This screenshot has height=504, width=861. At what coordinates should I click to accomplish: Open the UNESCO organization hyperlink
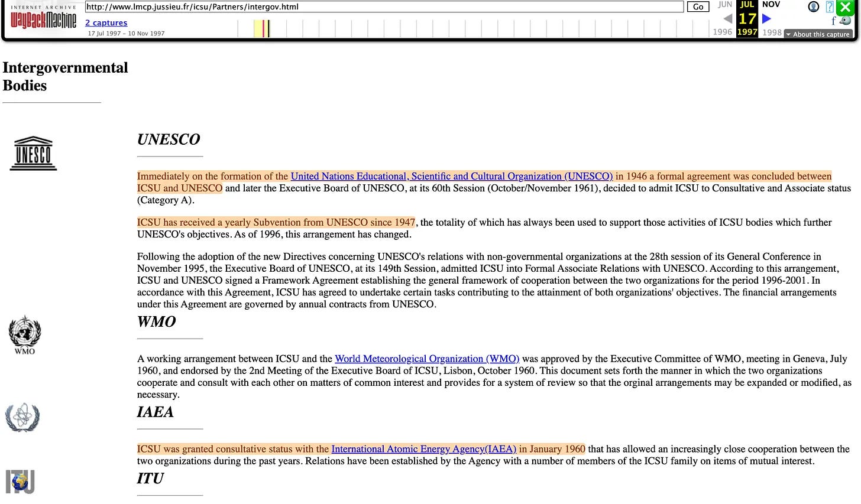click(x=452, y=176)
